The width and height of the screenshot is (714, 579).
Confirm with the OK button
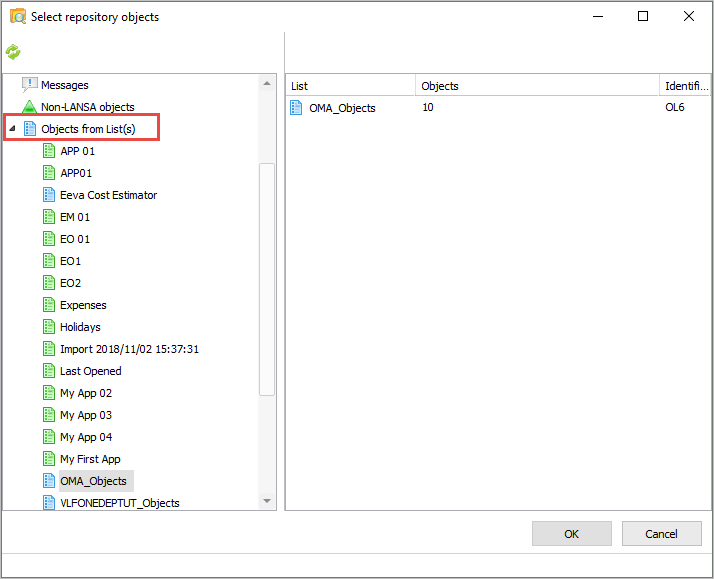tap(571, 533)
